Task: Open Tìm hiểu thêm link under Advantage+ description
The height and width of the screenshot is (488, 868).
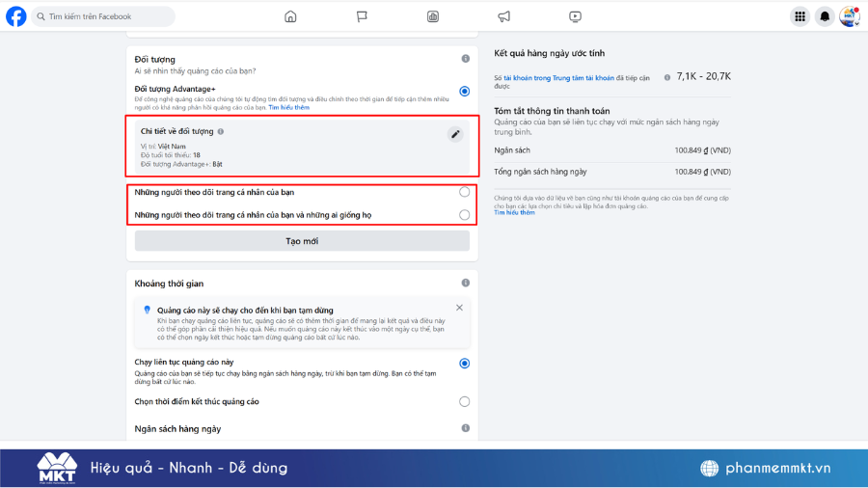Action: point(289,107)
